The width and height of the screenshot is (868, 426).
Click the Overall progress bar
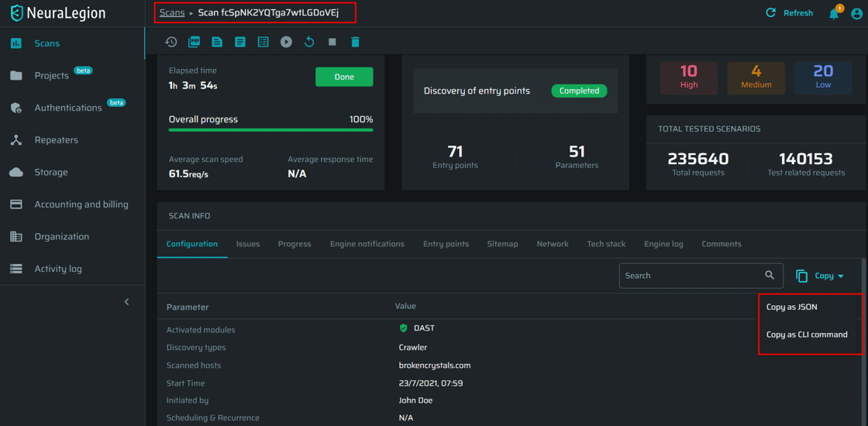coord(270,130)
